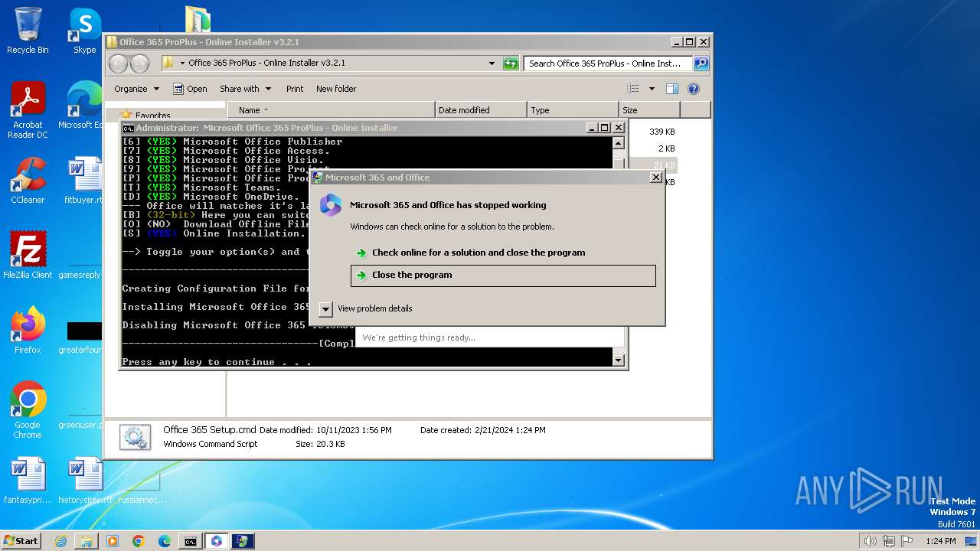
Task: Toggle the preview pane icon
Action: point(671,89)
